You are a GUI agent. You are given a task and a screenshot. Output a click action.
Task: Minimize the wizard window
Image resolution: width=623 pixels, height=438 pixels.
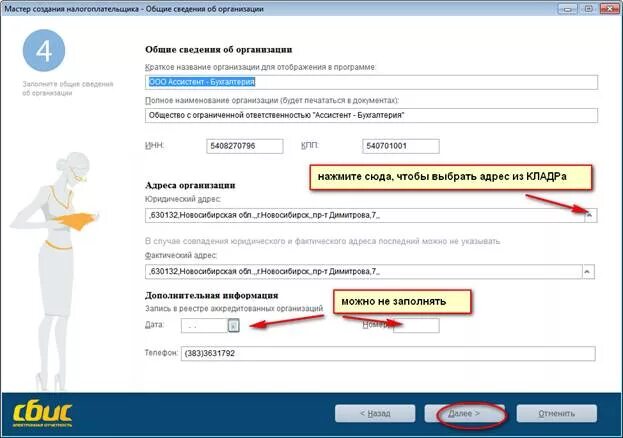tap(567, 8)
